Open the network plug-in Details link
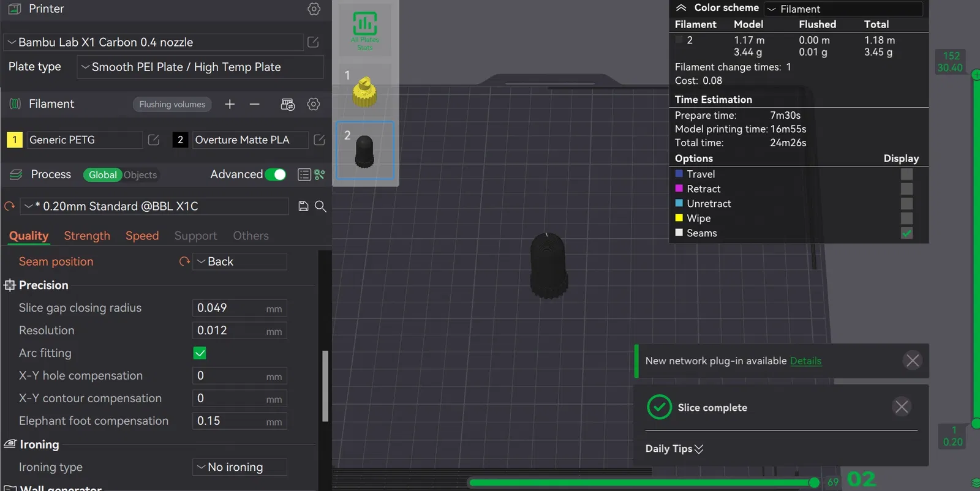This screenshot has height=491, width=980. [805, 361]
